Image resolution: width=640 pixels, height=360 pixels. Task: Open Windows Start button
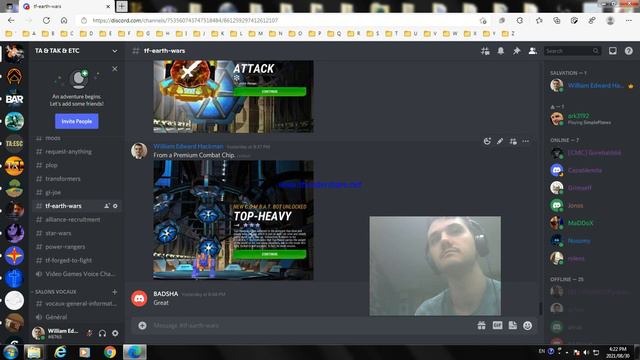coord(10,352)
